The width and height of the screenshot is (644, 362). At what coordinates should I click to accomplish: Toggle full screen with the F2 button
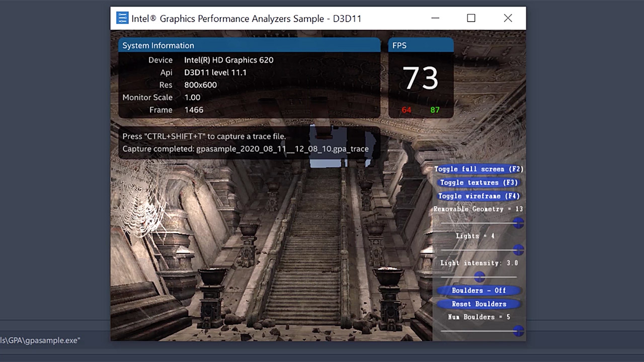coord(478,169)
